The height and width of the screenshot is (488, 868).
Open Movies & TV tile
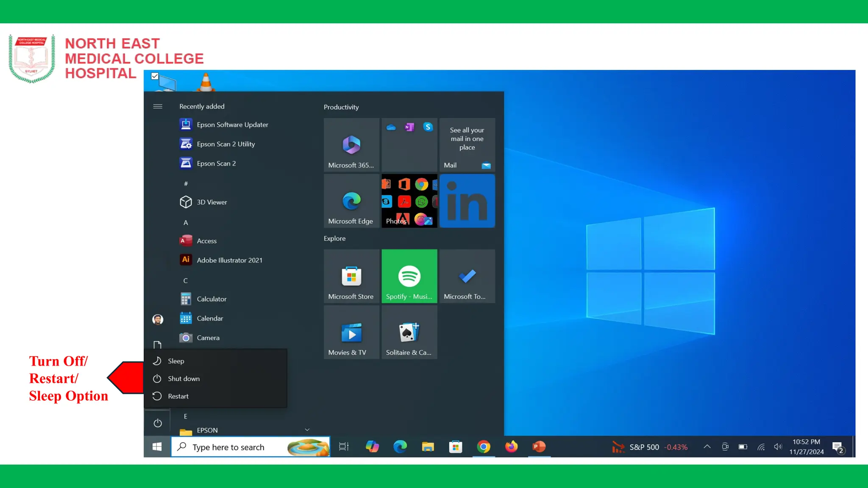point(351,333)
